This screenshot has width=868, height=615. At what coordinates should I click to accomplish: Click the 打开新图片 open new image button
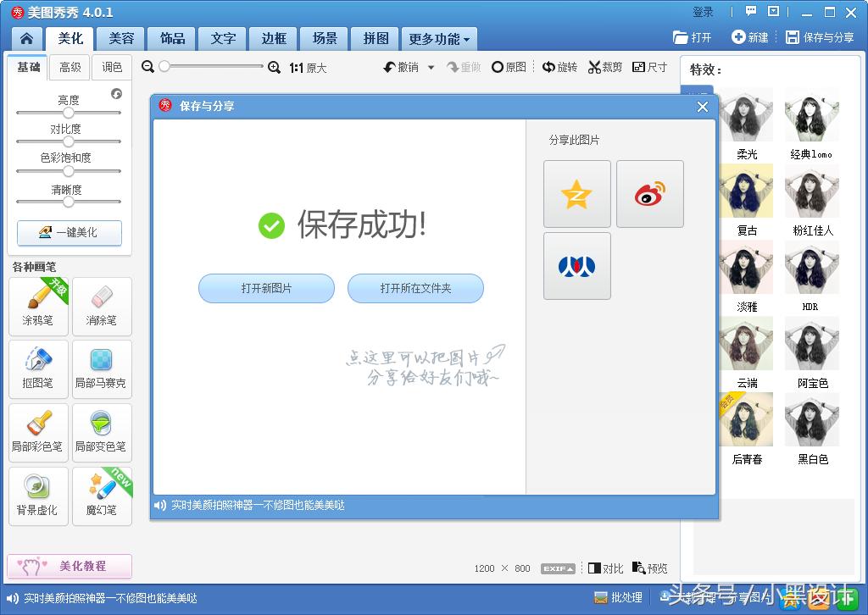click(x=266, y=288)
